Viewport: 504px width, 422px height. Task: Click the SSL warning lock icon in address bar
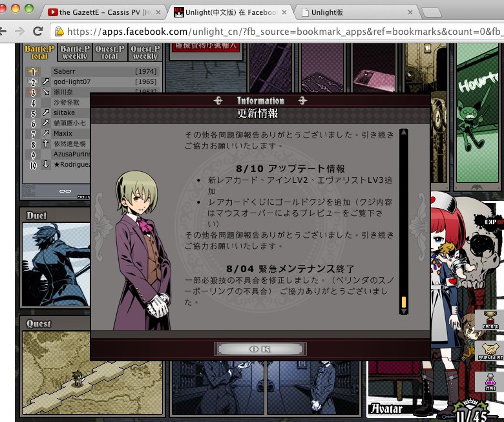click(x=59, y=31)
